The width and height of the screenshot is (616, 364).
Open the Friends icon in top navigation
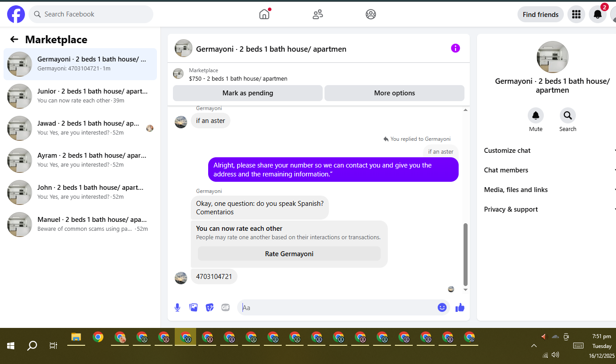pos(318,14)
